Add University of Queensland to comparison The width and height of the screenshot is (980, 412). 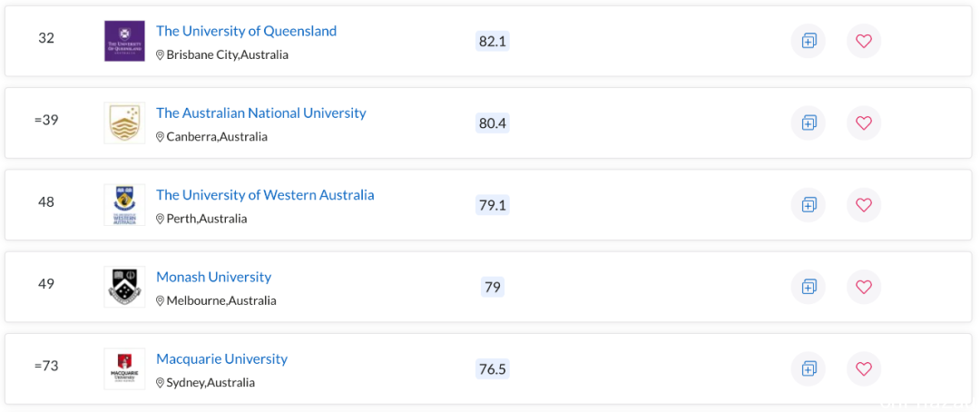(x=808, y=41)
